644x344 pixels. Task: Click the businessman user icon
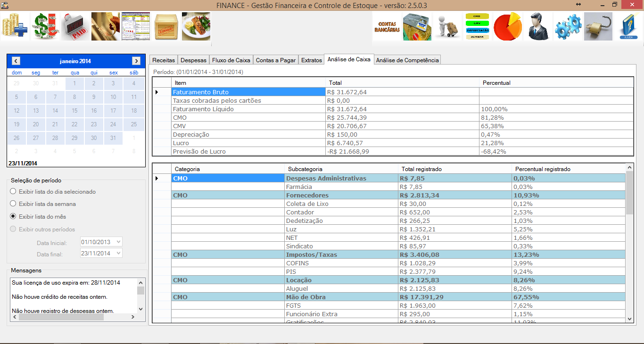click(538, 26)
